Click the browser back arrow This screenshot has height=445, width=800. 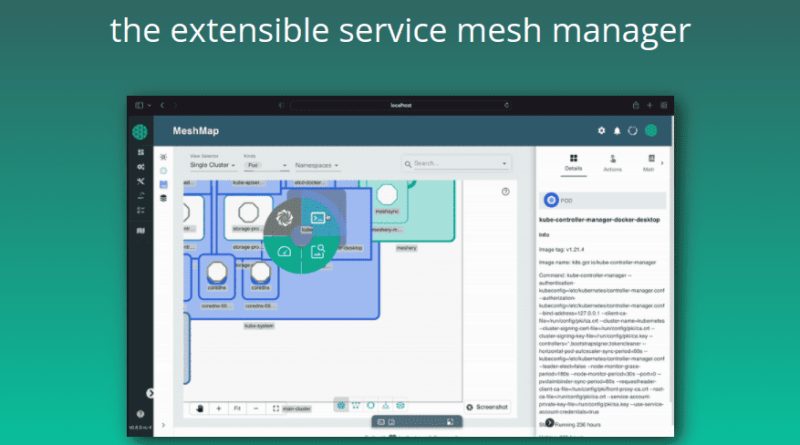click(162, 105)
